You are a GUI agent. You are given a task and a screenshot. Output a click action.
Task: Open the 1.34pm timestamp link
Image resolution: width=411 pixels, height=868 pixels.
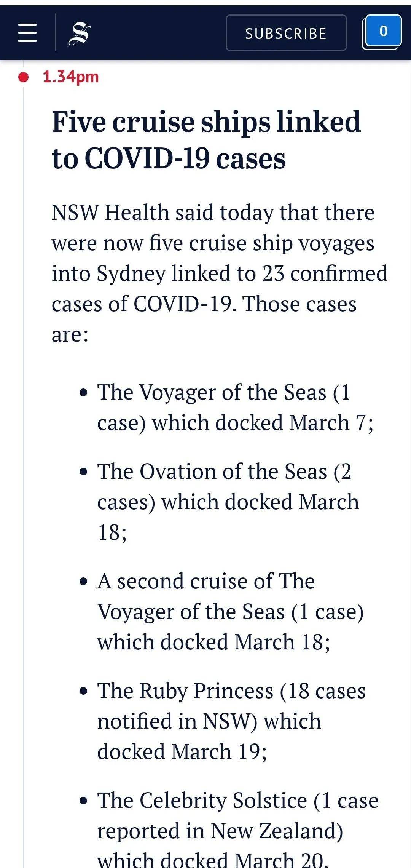71,77
